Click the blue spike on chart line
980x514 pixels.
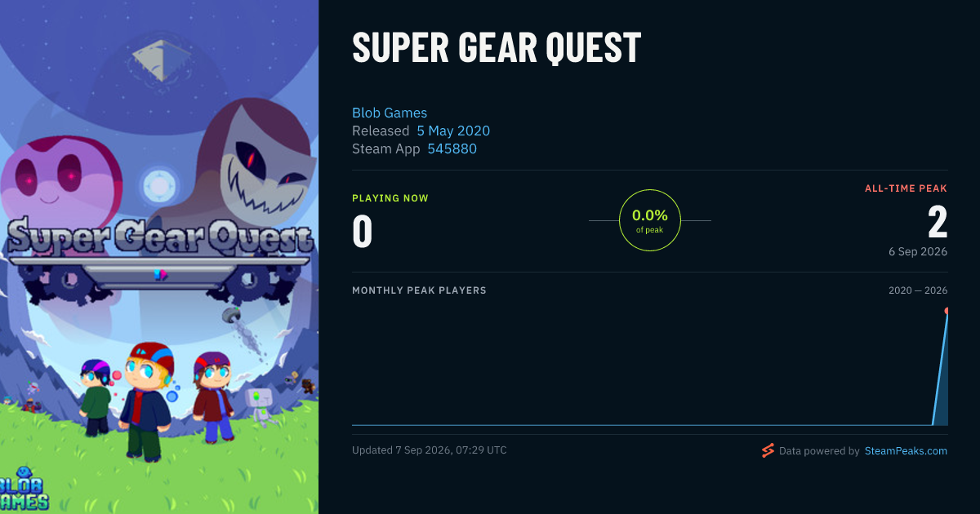tap(940, 367)
